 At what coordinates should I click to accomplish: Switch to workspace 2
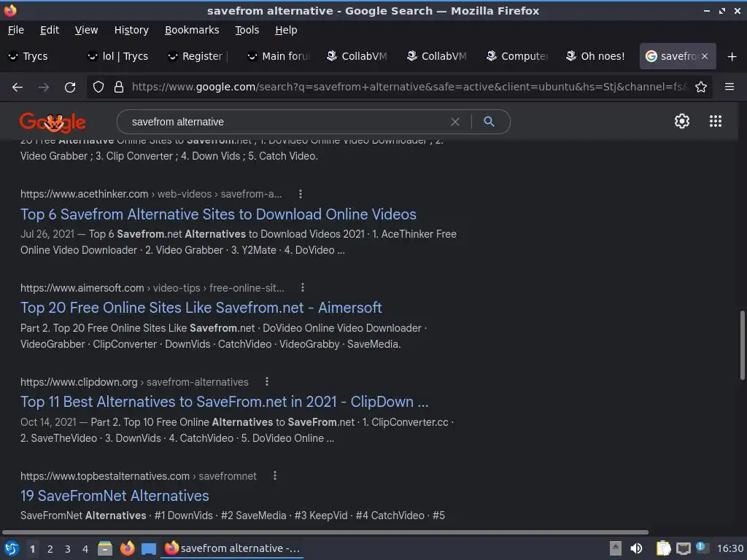50,549
